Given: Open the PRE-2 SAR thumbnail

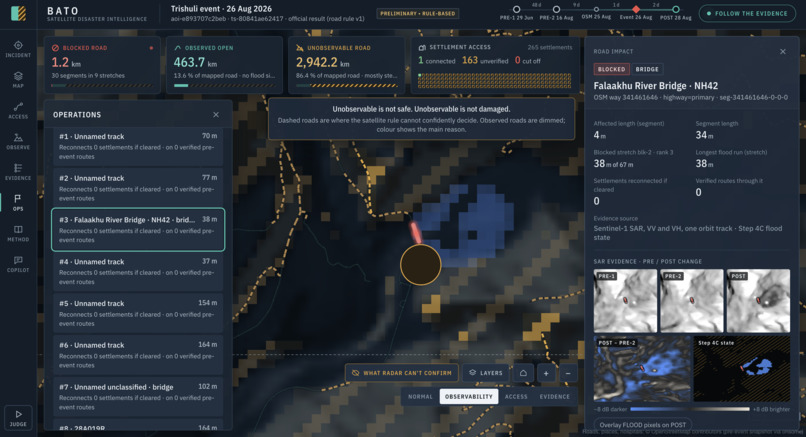Looking at the screenshot, I should 691,301.
